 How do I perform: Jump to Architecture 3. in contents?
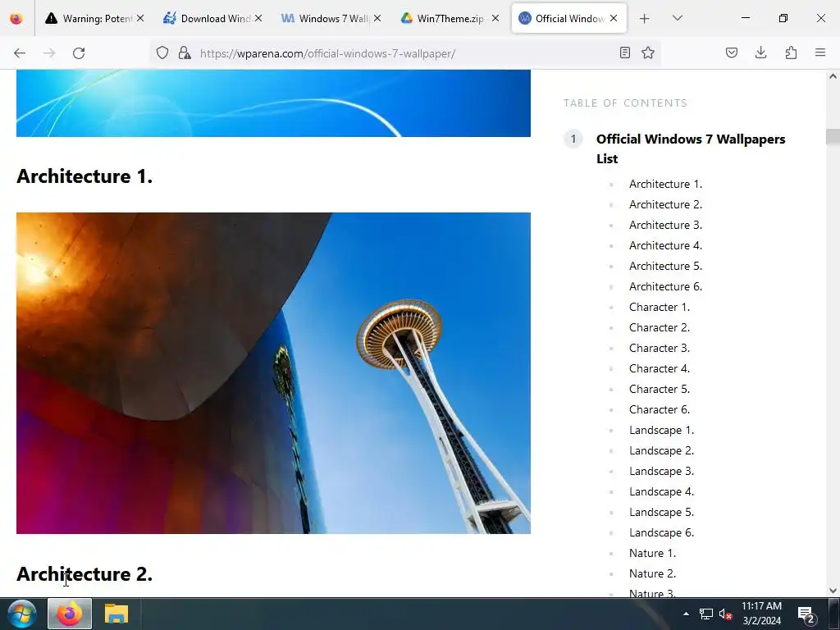pyautogui.click(x=665, y=225)
